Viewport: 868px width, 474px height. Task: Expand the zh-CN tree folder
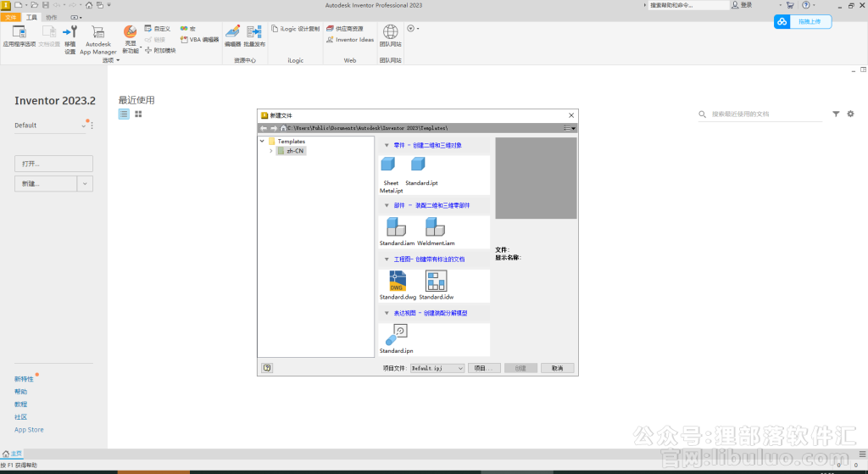pos(270,151)
